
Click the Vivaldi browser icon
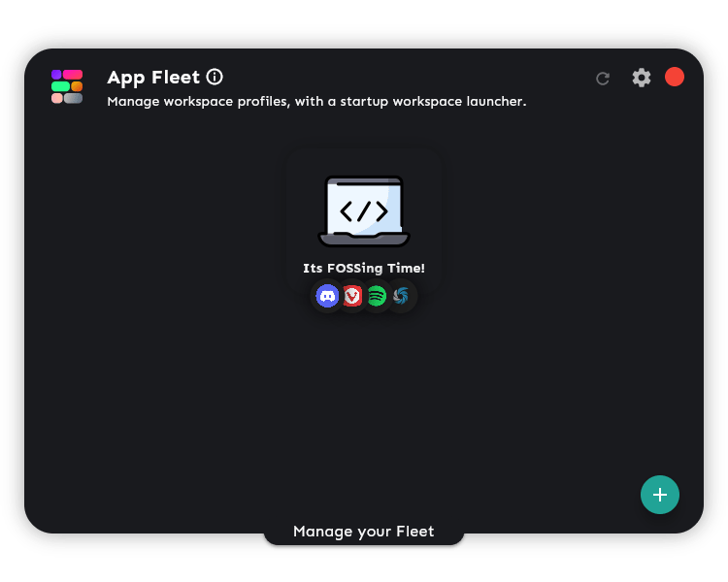point(352,296)
